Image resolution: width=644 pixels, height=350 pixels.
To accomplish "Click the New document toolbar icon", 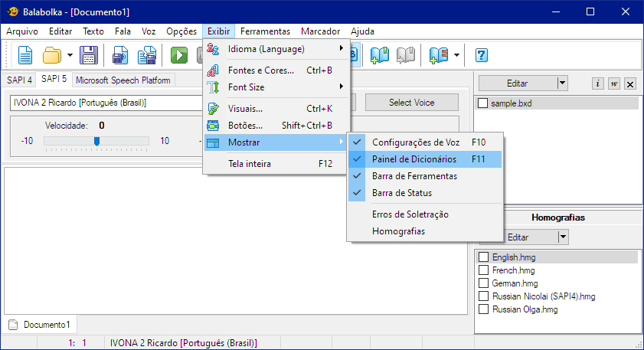I will click(25, 55).
